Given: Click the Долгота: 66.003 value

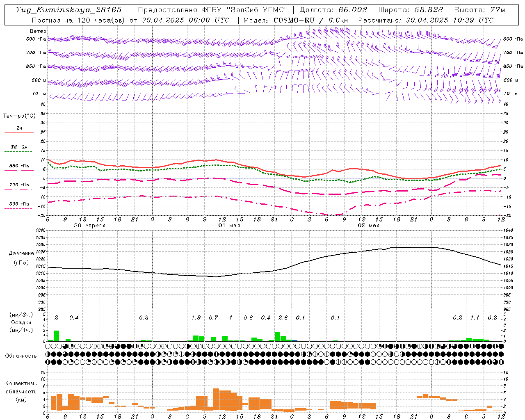Looking at the screenshot, I should pyautogui.click(x=333, y=10).
